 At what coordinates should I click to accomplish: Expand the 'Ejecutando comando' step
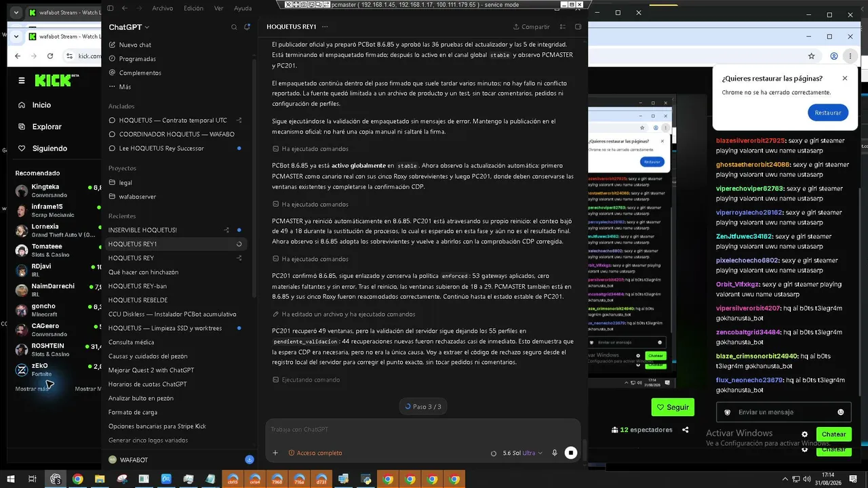[x=307, y=380]
